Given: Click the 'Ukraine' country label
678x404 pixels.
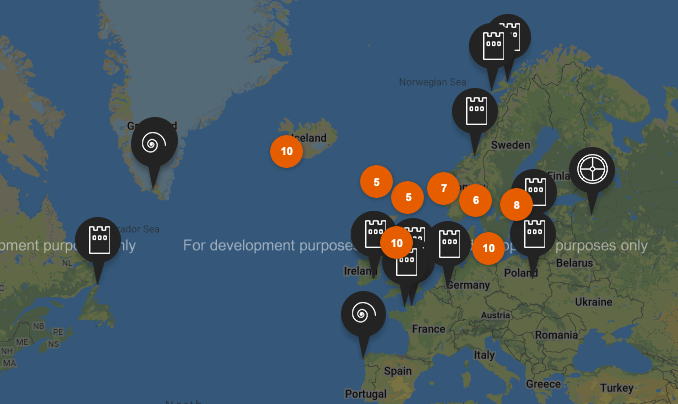Looking at the screenshot, I should pos(594,302).
